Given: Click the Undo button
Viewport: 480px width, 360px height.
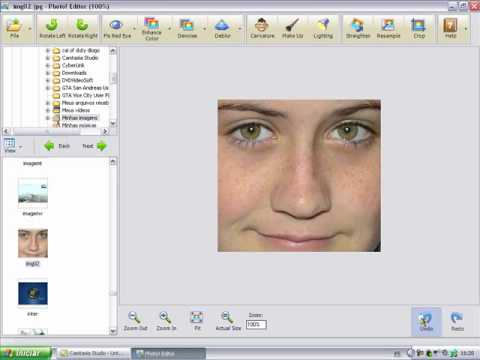Looking at the screenshot, I should coord(426,322).
